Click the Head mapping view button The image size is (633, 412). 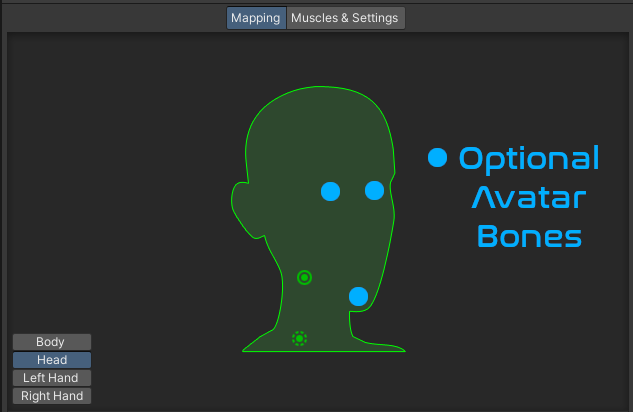(x=51, y=360)
